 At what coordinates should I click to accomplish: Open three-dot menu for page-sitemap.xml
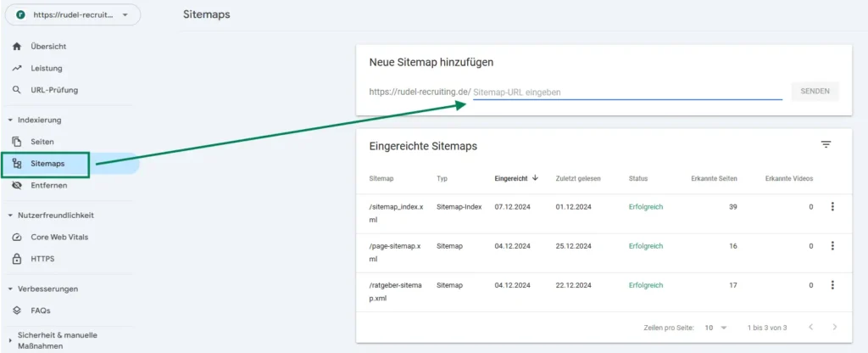click(x=832, y=246)
